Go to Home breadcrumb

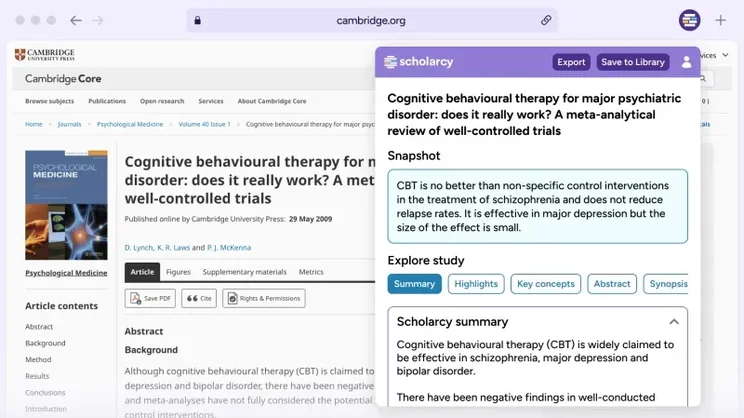point(34,124)
